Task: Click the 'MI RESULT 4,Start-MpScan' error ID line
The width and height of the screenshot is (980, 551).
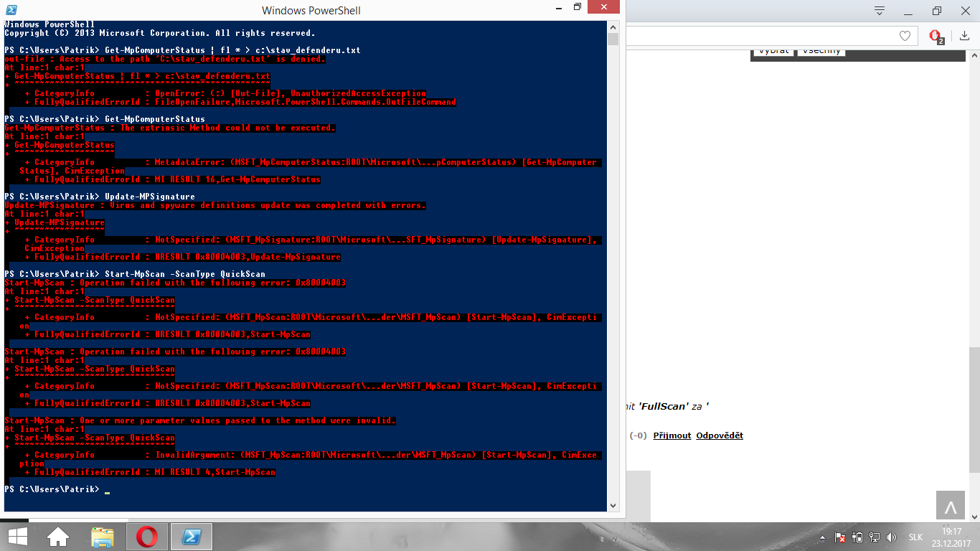Action: point(150,472)
